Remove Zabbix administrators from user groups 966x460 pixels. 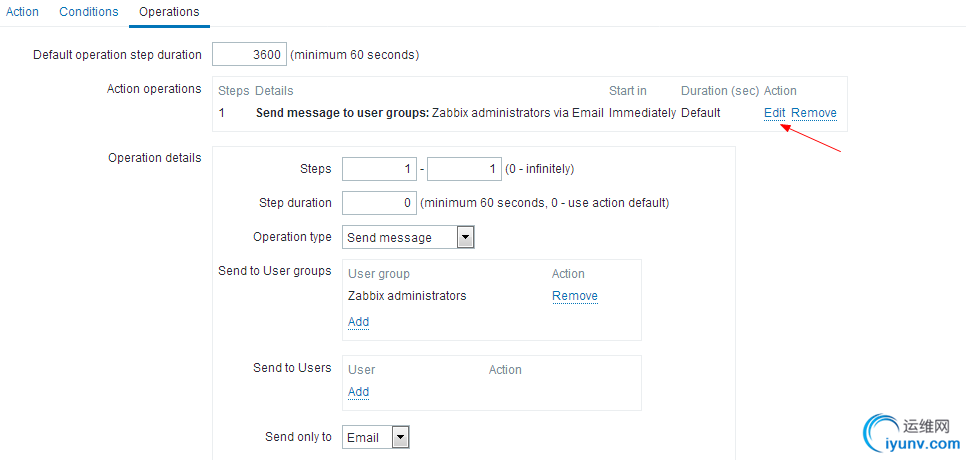[575, 296]
